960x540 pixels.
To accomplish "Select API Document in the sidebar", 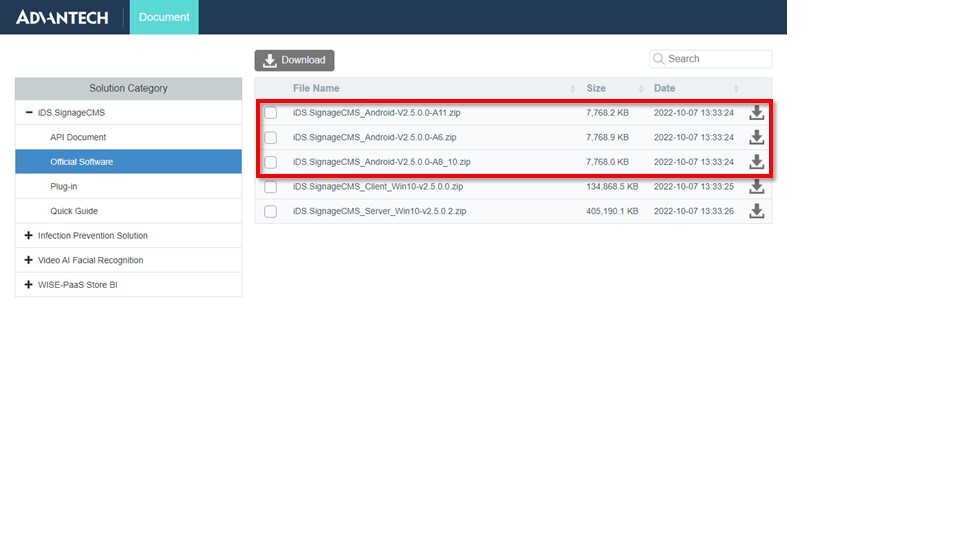I will pos(78,137).
